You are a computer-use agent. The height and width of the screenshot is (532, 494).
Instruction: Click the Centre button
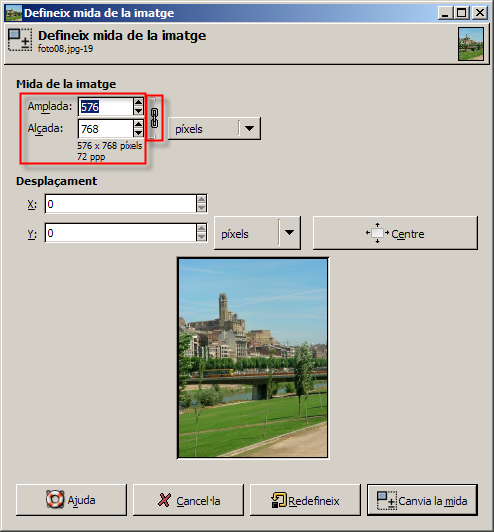[395, 233]
